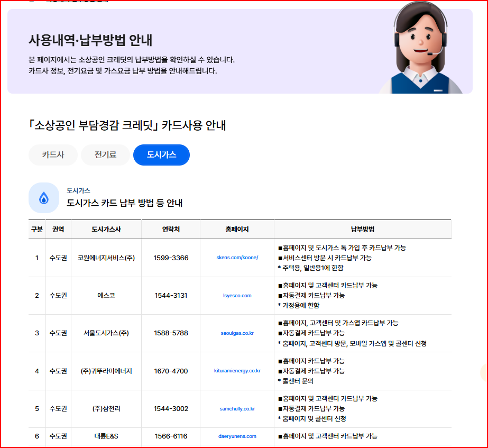Click note 홈페이지 및 콜센터 신청
This screenshot has width=488, height=448.
312,419
